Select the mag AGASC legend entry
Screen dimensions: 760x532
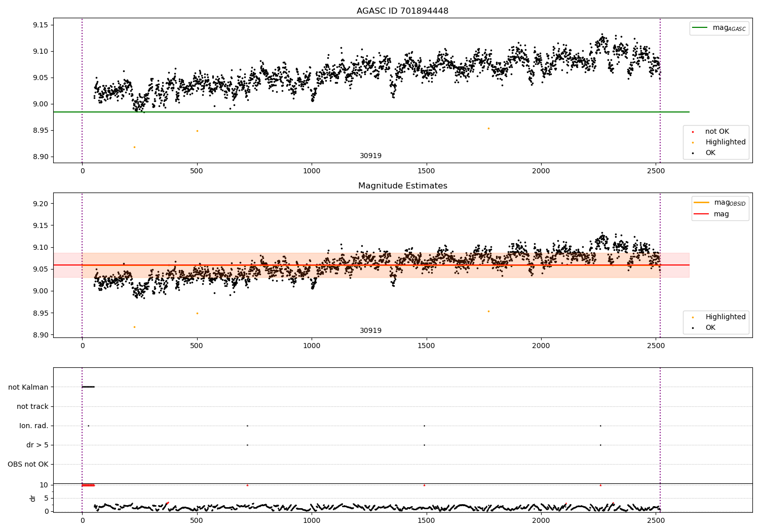(x=719, y=28)
